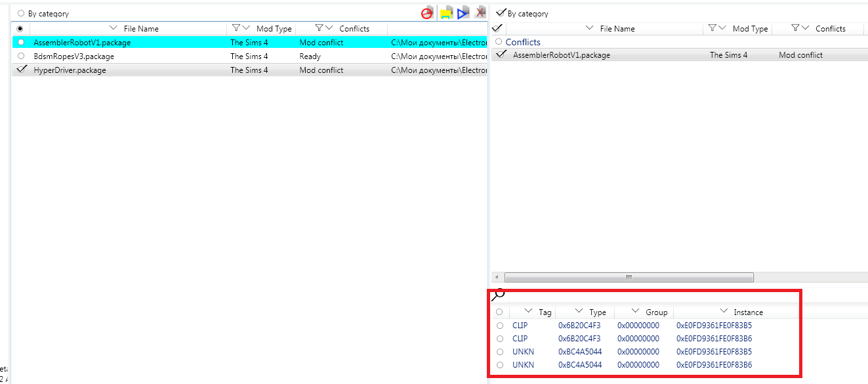Click the left arrow of right pane scrollbar
Screen dimensions: 868x384
tap(496, 277)
